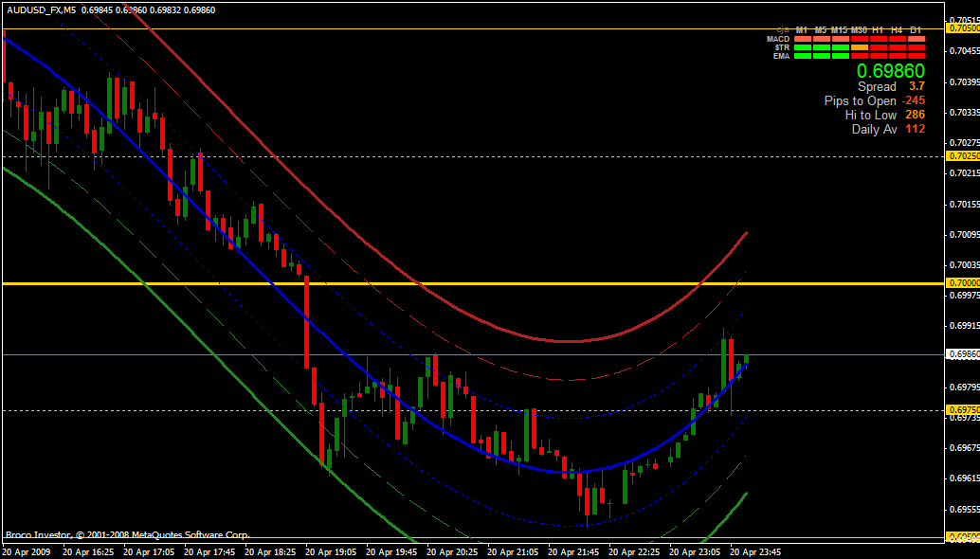
Task: Click the STR row label
Action: coord(782,47)
